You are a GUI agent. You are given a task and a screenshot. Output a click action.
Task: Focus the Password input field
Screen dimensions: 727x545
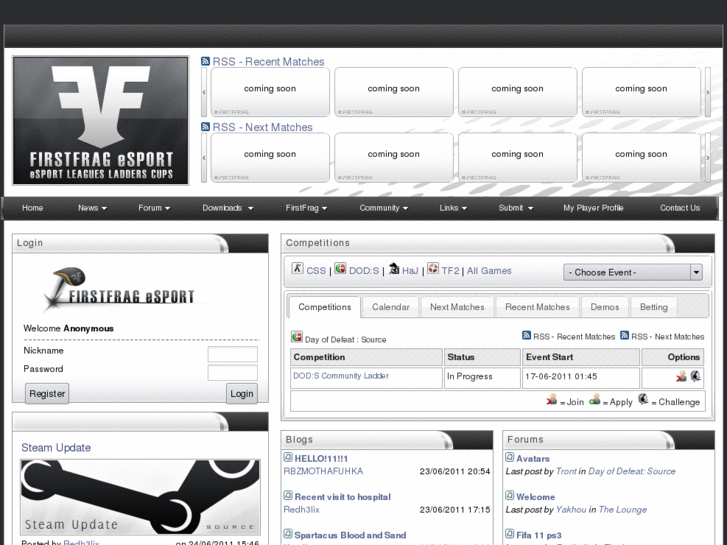[x=233, y=372]
